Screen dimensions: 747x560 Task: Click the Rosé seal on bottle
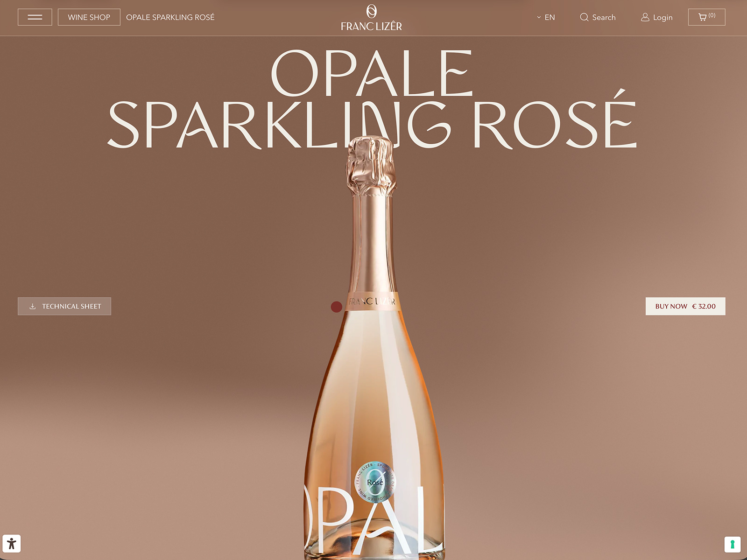[375, 482]
